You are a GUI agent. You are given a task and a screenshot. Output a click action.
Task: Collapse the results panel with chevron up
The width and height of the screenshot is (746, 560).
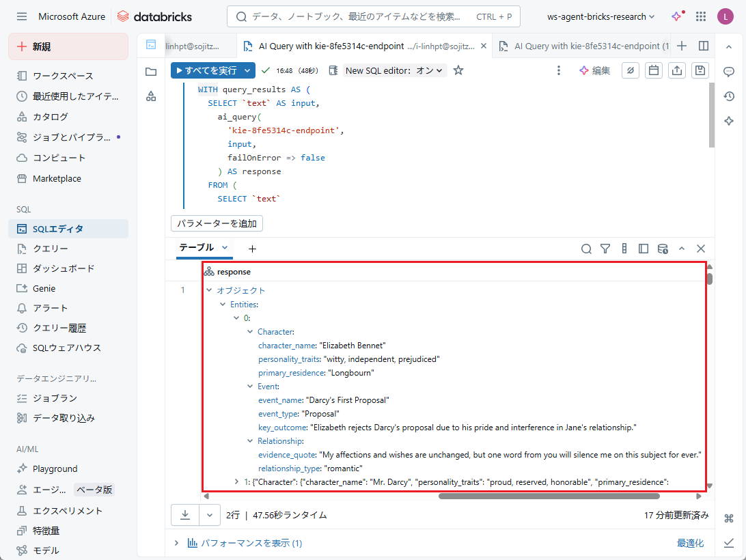tap(682, 249)
